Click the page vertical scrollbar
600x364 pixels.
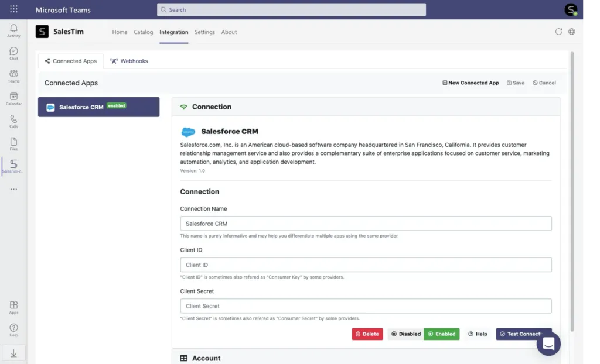(x=572, y=191)
